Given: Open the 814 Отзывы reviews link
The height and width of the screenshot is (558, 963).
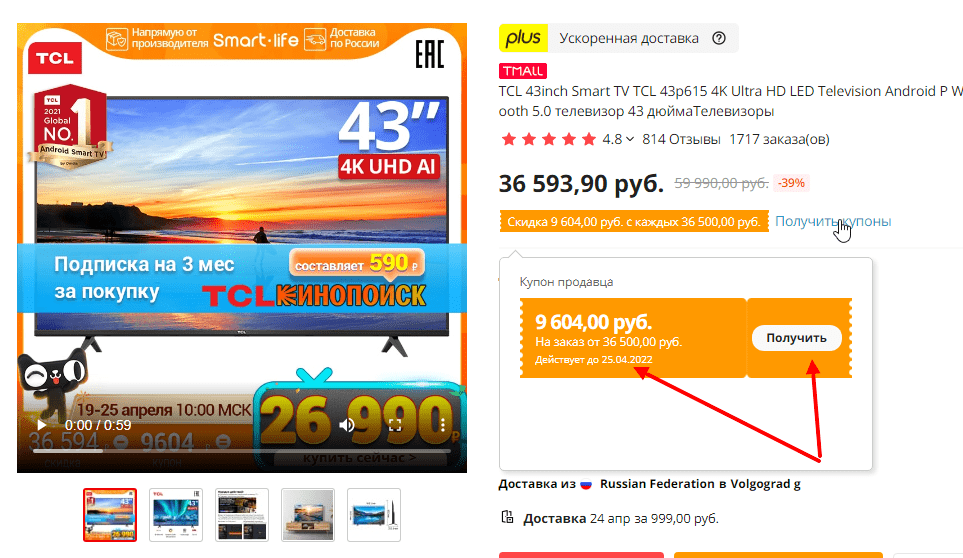Looking at the screenshot, I should 681,139.
